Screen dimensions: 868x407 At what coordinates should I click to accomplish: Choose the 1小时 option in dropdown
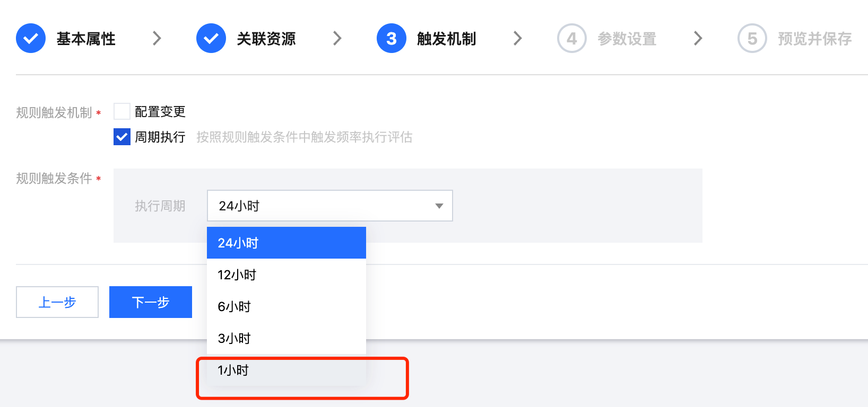286,370
